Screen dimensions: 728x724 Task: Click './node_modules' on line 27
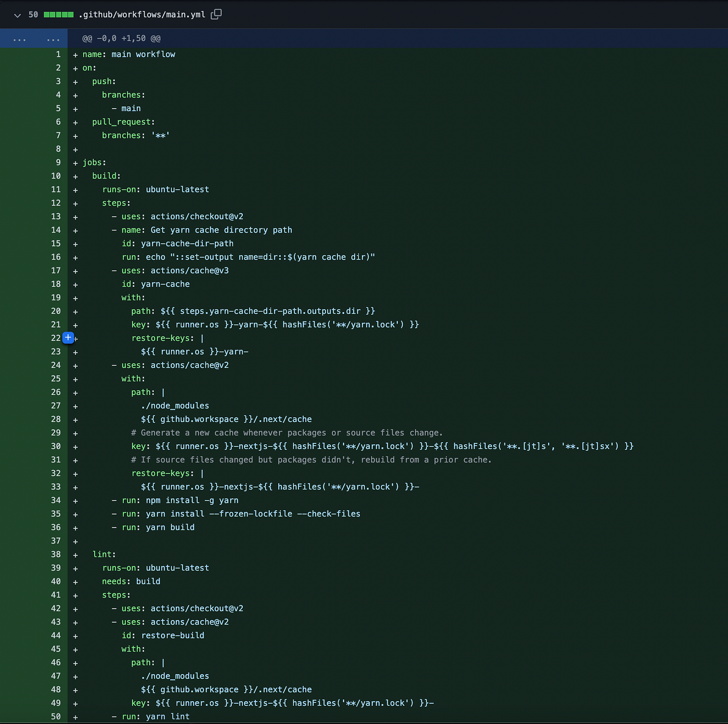point(175,406)
